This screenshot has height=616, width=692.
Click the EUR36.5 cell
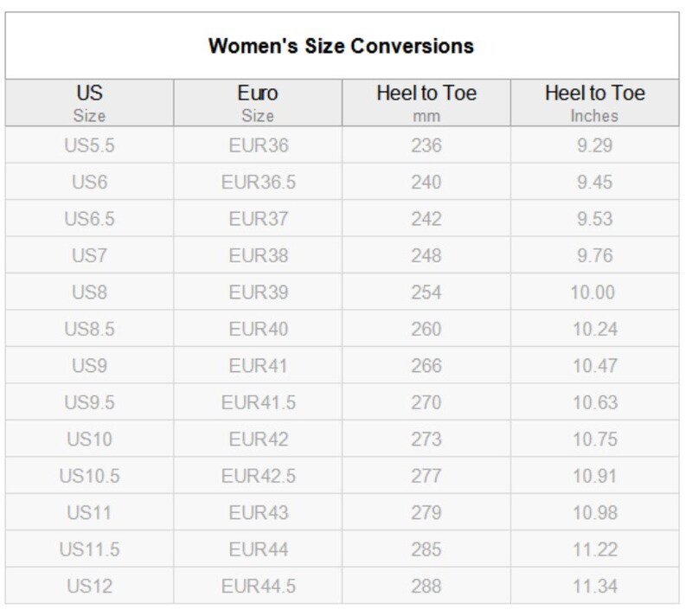[258, 182]
